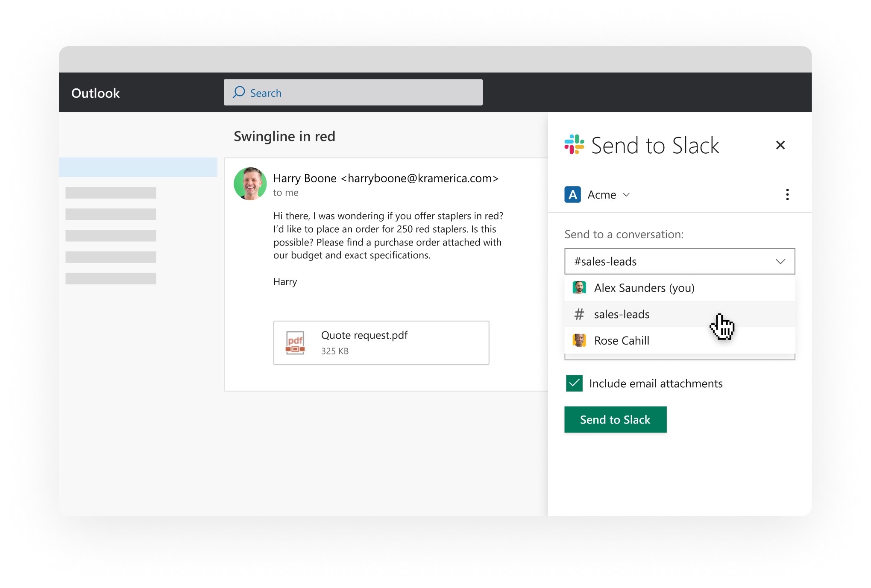Select Alex Saunders (you) from list
The image size is (871, 588).
[x=679, y=288]
